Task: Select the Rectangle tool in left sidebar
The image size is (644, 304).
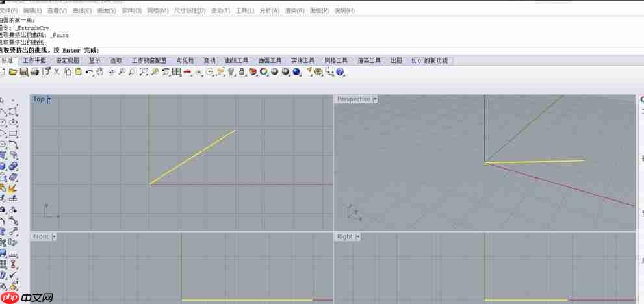Action: 13,134
